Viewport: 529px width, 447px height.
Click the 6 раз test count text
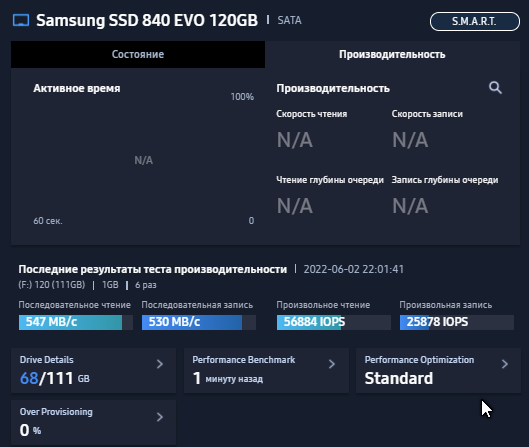tap(146, 285)
